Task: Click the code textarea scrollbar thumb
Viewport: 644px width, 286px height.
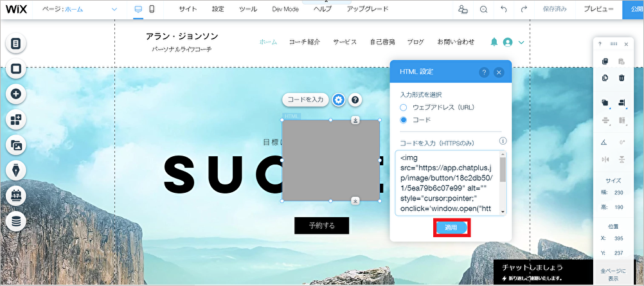Action: click(x=503, y=169)
